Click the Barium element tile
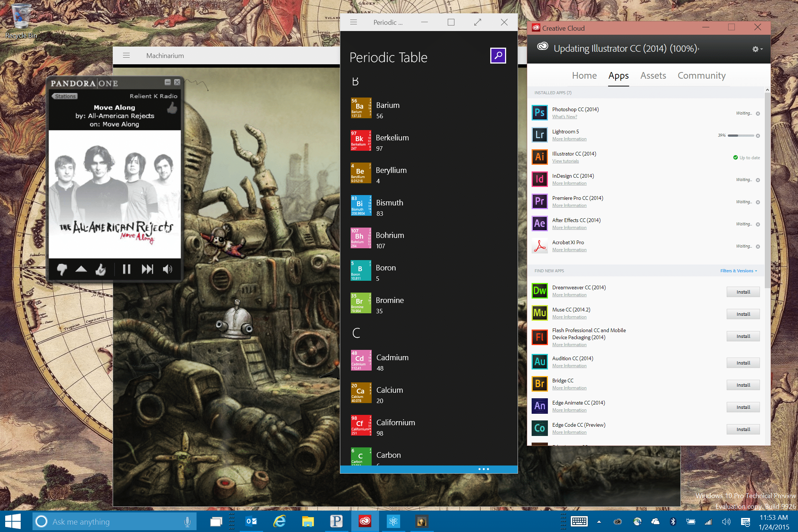 pyautogui.click(x=361, y=108)
